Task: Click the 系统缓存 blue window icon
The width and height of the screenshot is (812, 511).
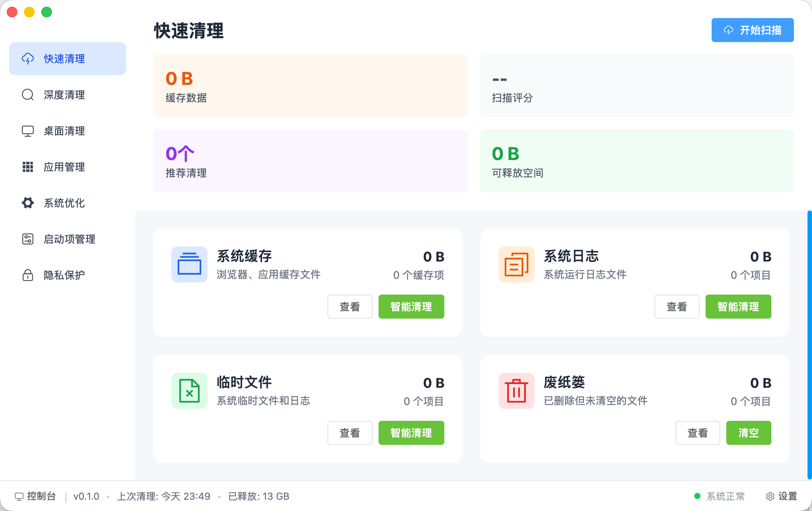Action: [x=189, y=264]
